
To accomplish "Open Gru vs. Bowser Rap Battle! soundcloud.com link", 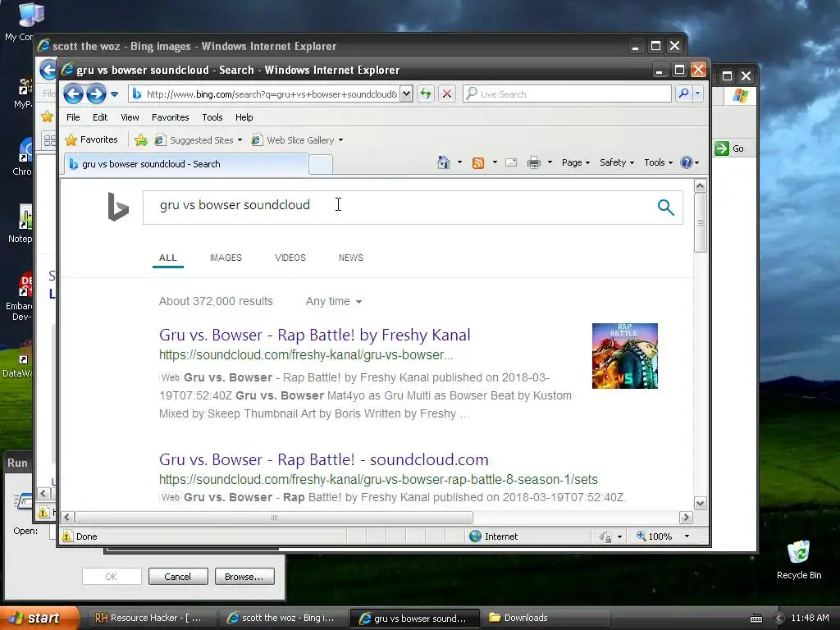I will (x=323, y=459).
